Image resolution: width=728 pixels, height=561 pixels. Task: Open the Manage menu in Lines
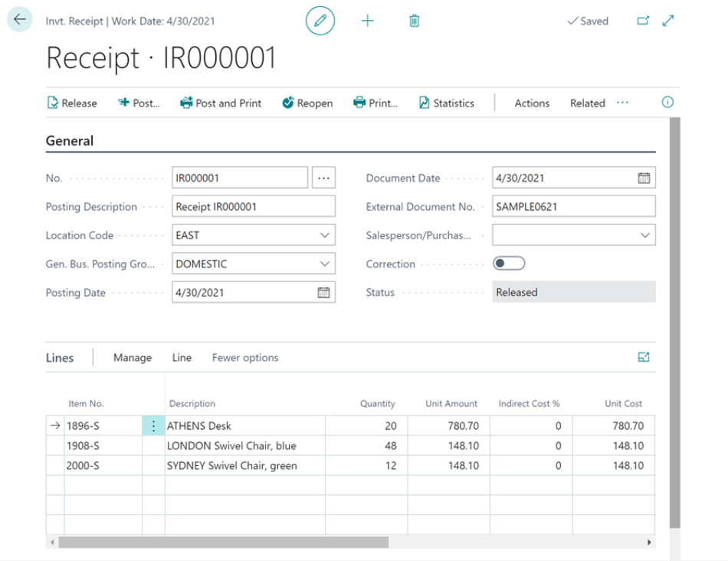[133, 358]
